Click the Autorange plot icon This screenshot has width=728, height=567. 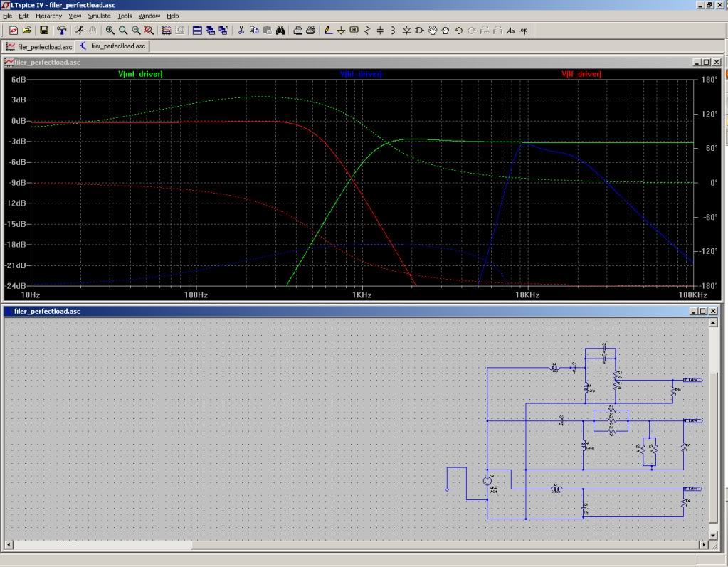click(x=167, y=31)
